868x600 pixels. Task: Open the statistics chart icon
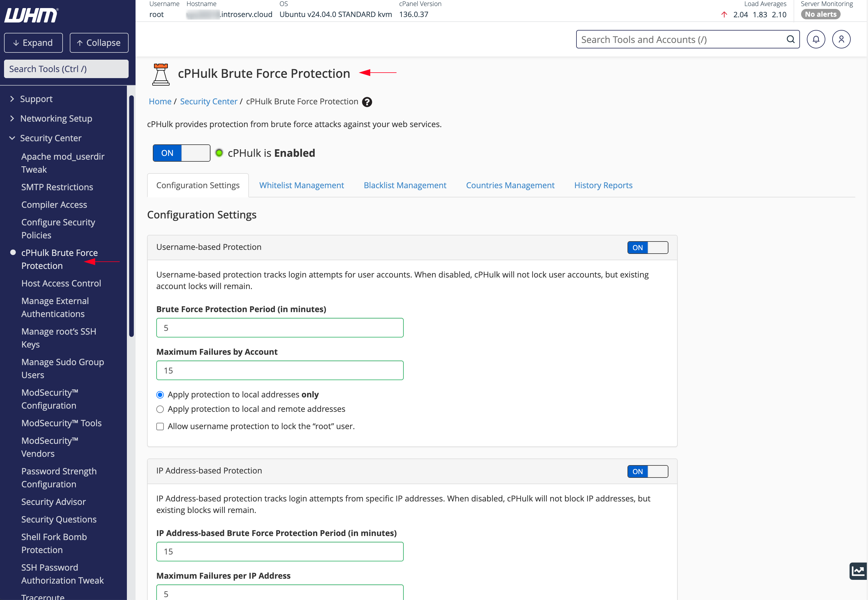[858, 571]
